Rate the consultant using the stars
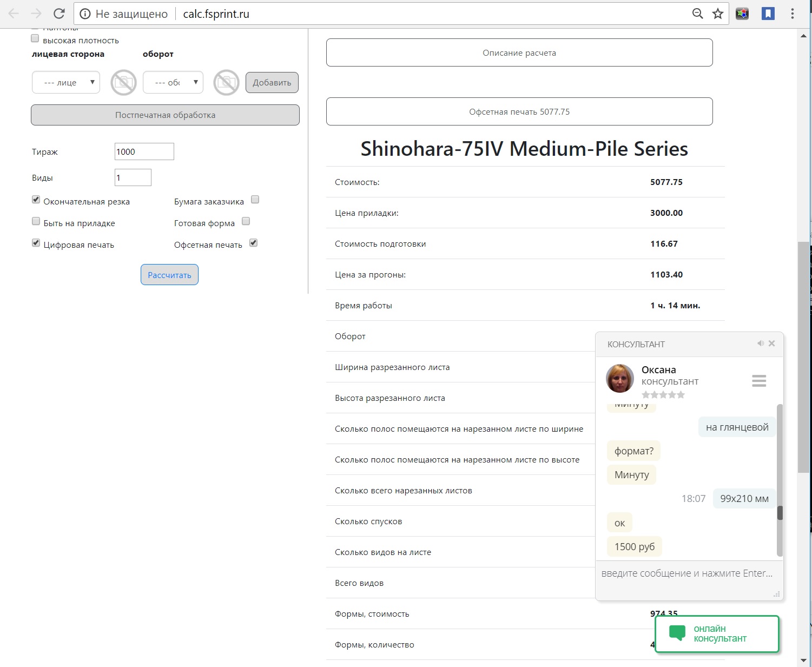812x667 pixels. click(x=663, y=395)
